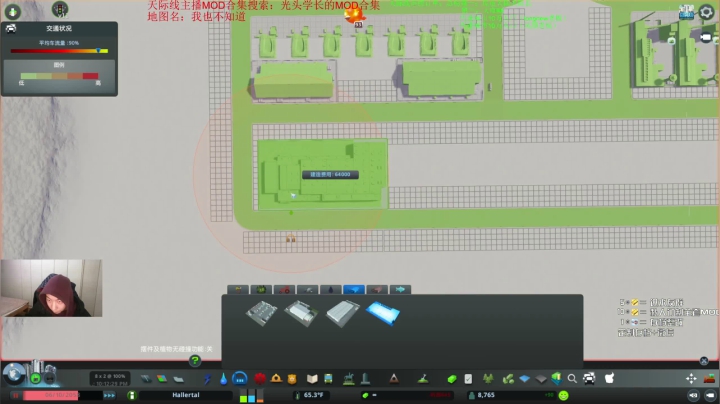Open the Water and sewage menu
This screenshot has width=720, height=404.
point(223,379)
